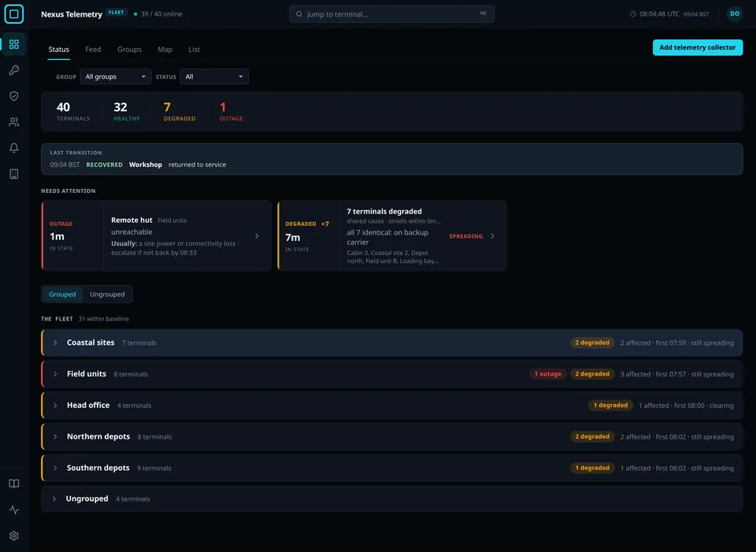Open the Group filter dropdown
756x552 pixels.
(116, 76)
